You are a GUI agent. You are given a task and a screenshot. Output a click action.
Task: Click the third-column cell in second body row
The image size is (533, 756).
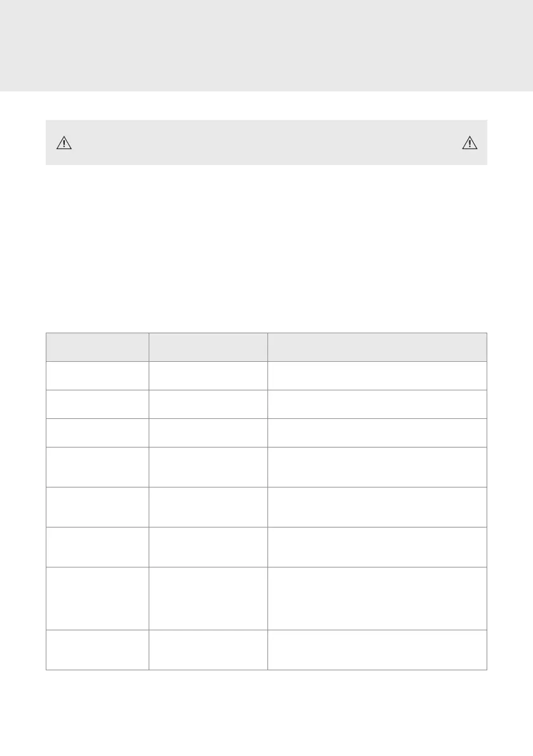[377, 404]
